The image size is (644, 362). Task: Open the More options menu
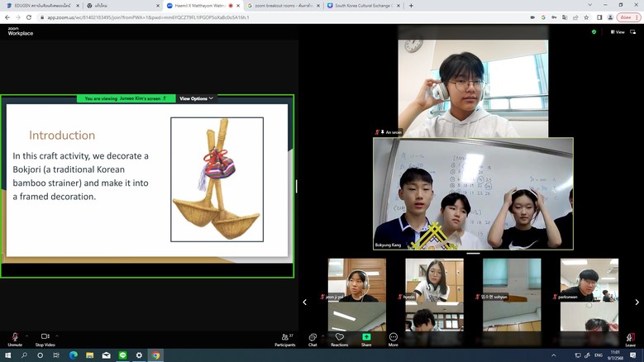pyautogui.click(x=394, y=337)
